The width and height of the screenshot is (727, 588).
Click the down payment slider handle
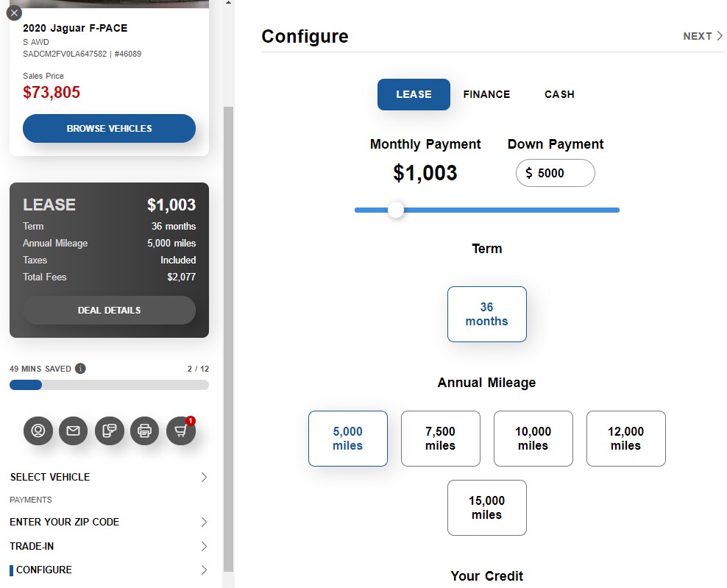tap(396, 210)
